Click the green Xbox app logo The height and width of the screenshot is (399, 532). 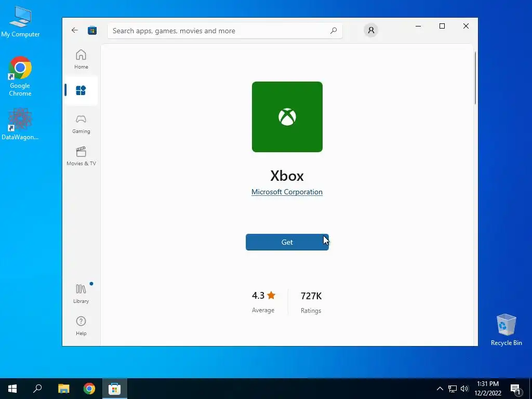click(x=287, y=117)
